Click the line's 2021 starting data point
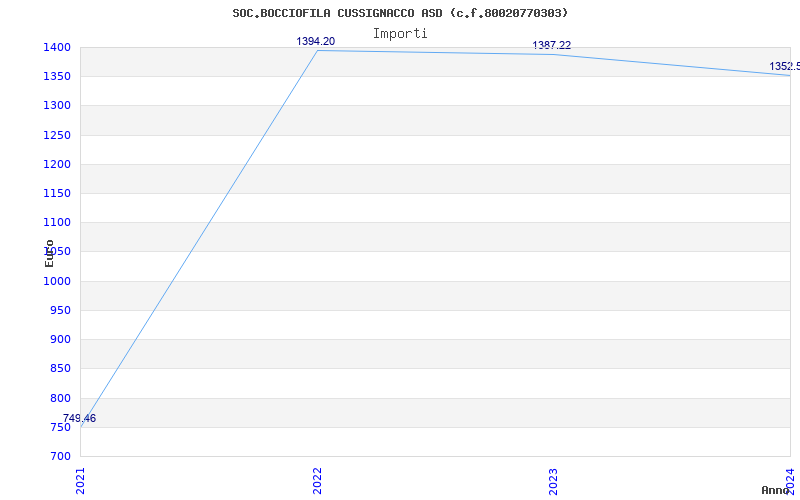Screen dimensions: 800x500 pos(81,427)
